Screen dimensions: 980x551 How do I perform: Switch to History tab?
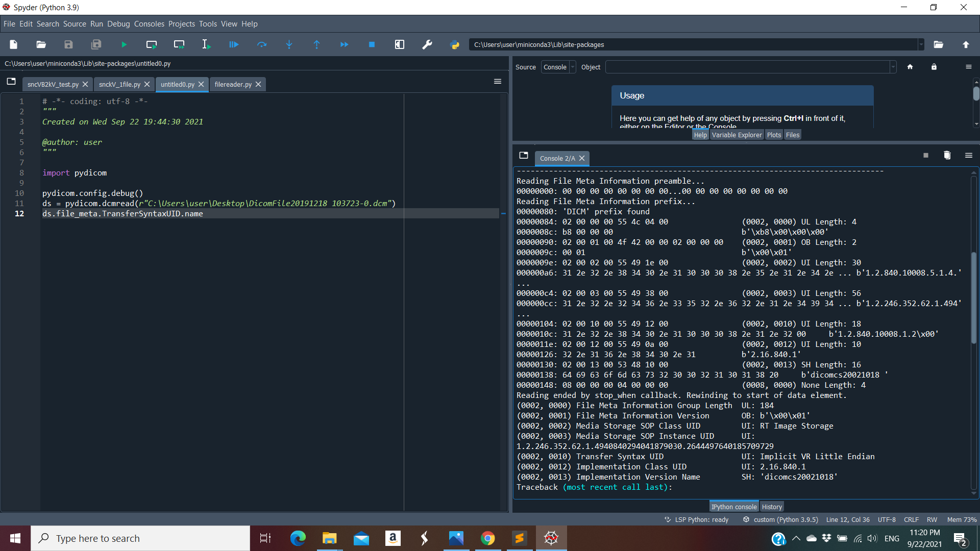coord(772,507)
